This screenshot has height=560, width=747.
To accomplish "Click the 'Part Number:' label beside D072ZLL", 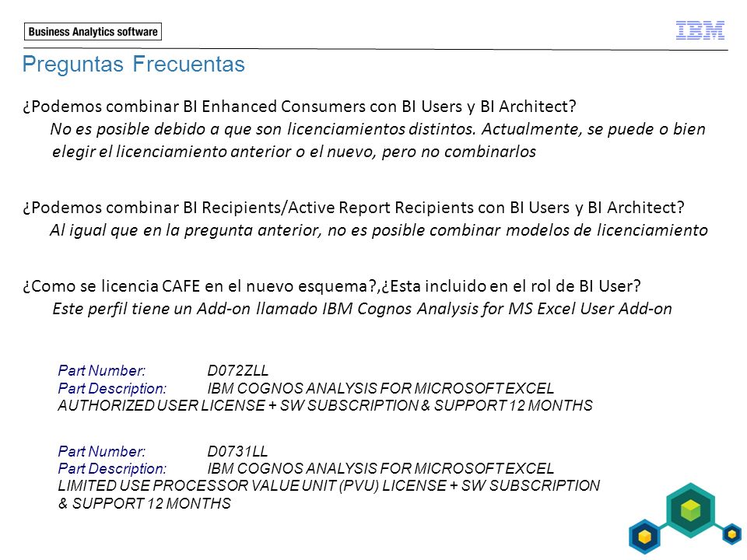I will pyautogui.click(x=101, y=370).
